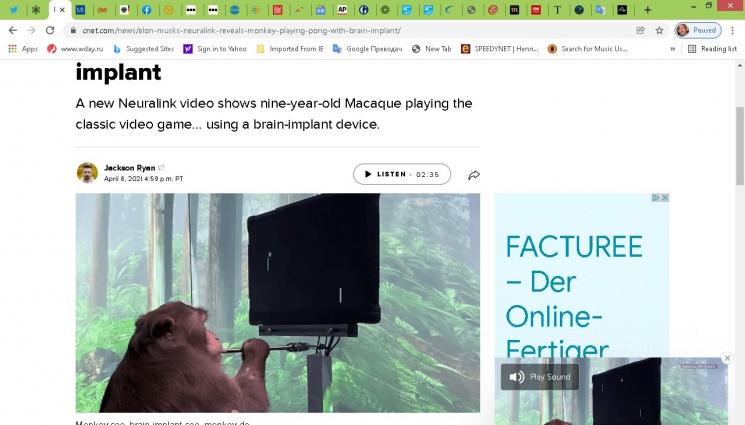Open the Chrome three-dot menu

pos(733,30)
